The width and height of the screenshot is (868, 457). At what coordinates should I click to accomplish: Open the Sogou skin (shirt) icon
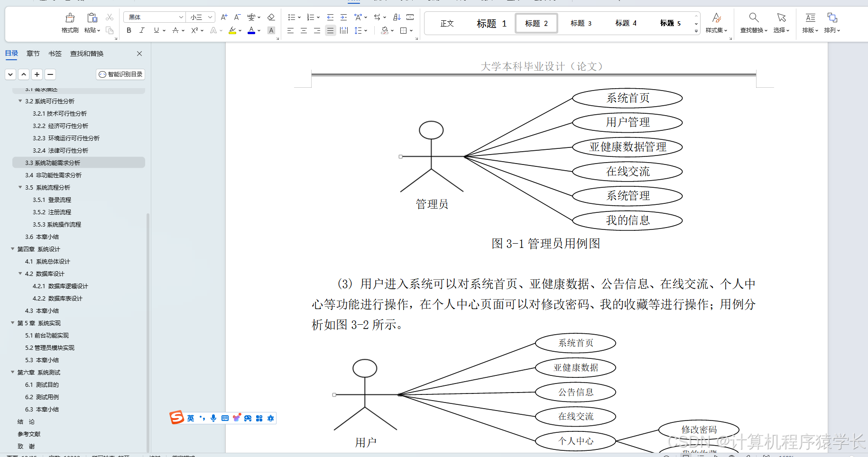tap(236, 418)
